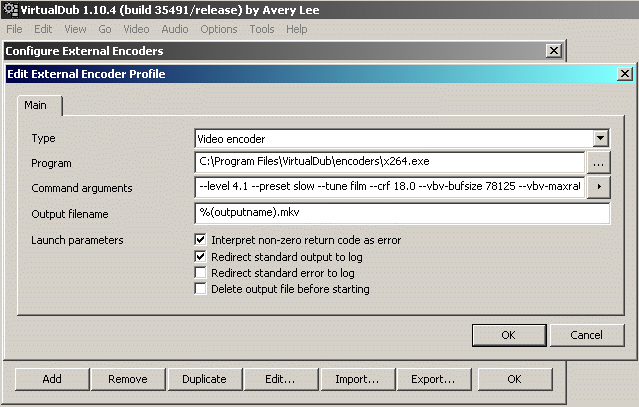
Task: Click the Edit... button
Action: [280, 379]
